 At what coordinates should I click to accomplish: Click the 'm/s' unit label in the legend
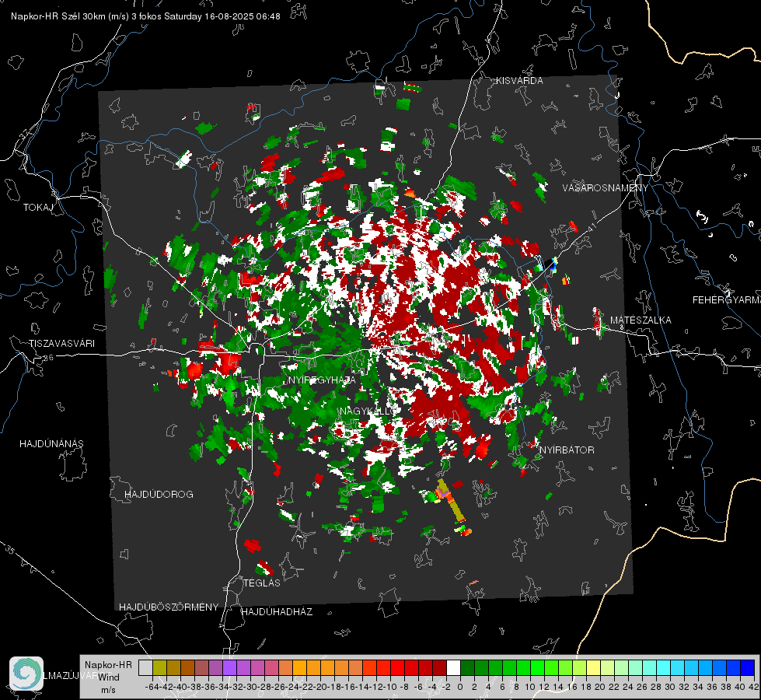(108, 690)
